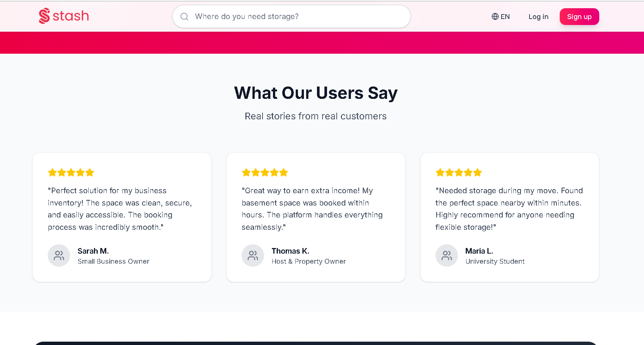Viewport: 644px width, 345px height.
Task: Click the name "Thomas K."
Action: 290,251
